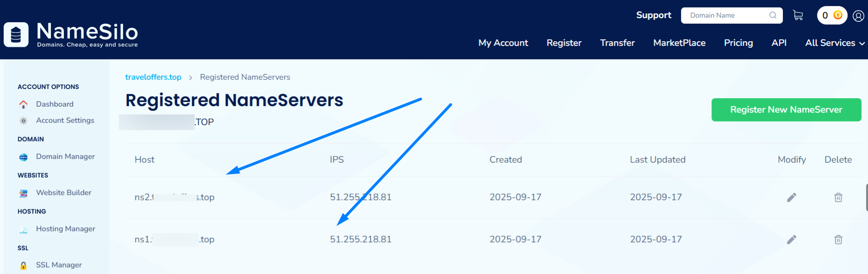Go to the Register menu item

564,43
